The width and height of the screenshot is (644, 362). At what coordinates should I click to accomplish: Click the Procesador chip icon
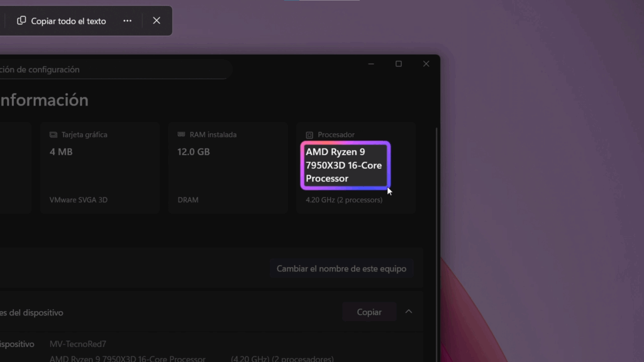pos(309,135)
